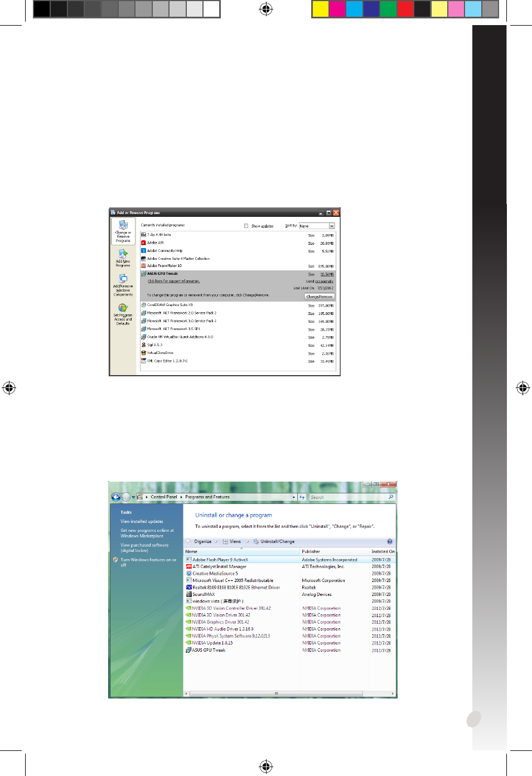
Task: Open the Sort by Name dropdown
Action: point(317,226)
